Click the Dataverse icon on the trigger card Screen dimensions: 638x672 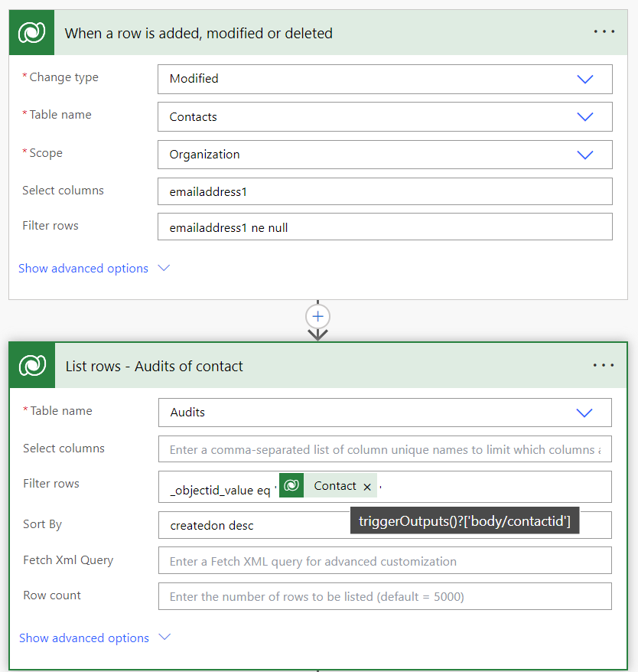(31, 31)
